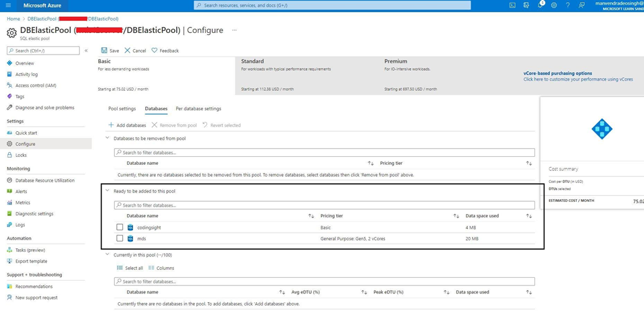This screenshot has height=321, width=644.
Task: Collapse the left menu with the double chevron
Action: [x=86, y=50]
